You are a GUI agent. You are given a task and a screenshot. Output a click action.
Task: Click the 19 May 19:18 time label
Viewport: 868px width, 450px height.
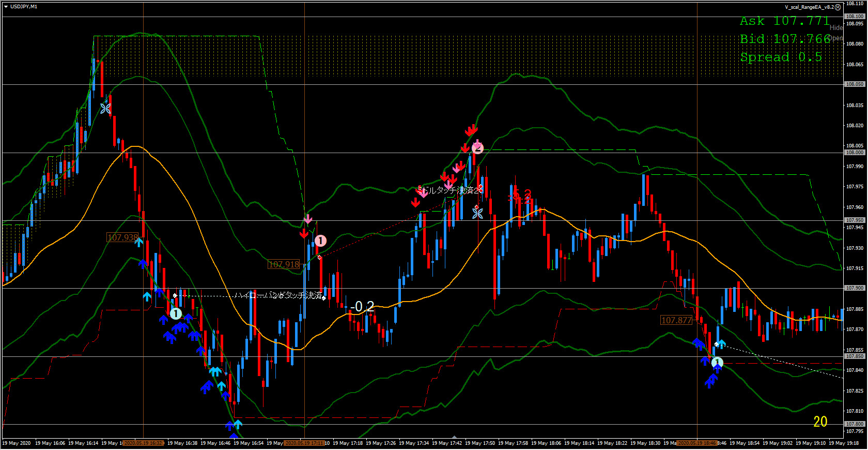[844, 443]
